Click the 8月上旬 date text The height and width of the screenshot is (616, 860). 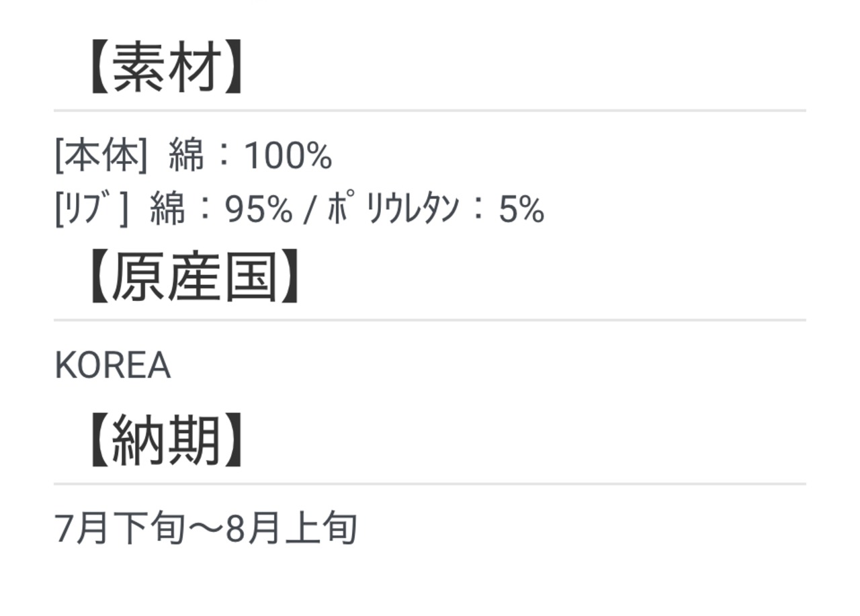coord(291,529)
